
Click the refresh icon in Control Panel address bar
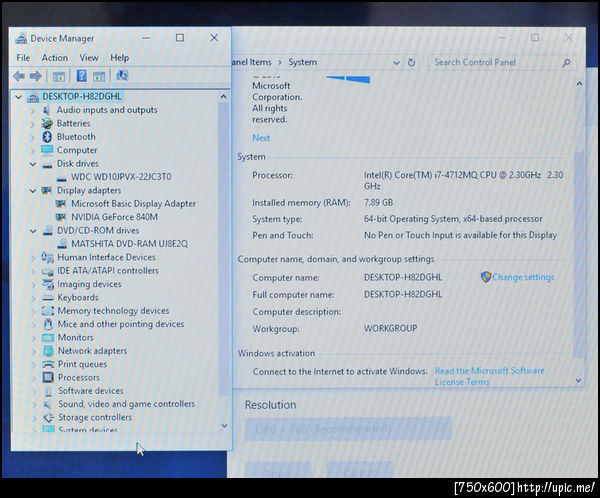point(411,62)
